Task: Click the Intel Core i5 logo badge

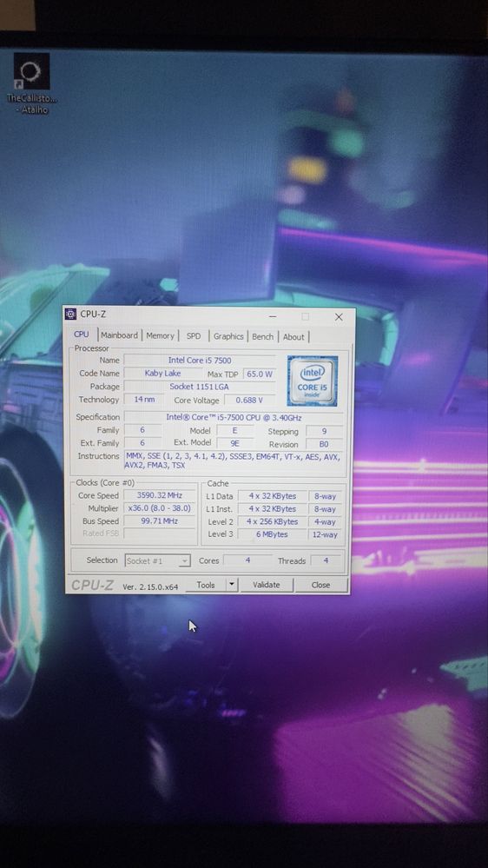Action: (x=313, y=381)
